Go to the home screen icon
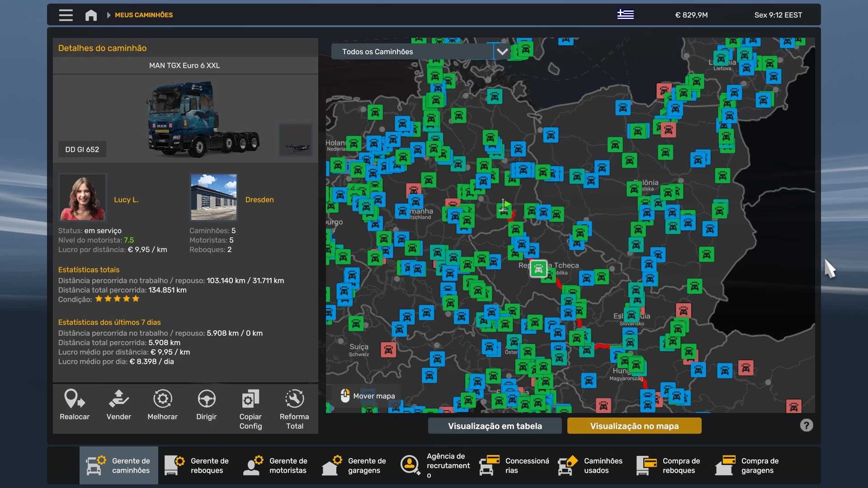 click(x=91, y=15)
